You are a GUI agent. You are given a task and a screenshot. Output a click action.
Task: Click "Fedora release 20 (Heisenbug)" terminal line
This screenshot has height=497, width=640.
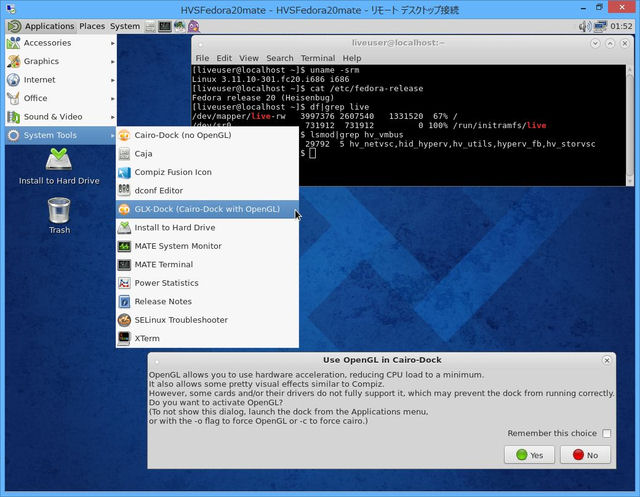pyautogui.click(x=263, y=98)
